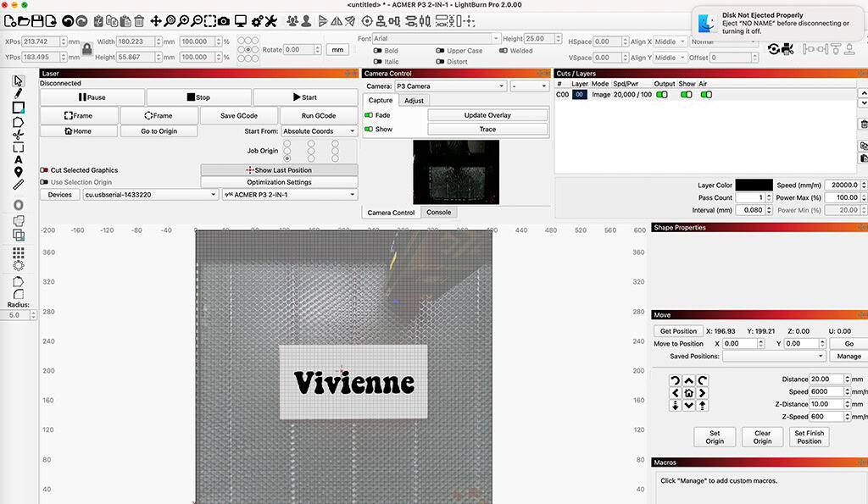Select the arrow Select tool
The height and width of the screenshot is (504, 868).
[x=19, y=80]
